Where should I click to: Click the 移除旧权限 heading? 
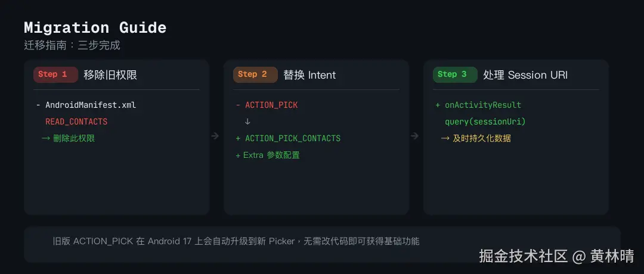110,75
